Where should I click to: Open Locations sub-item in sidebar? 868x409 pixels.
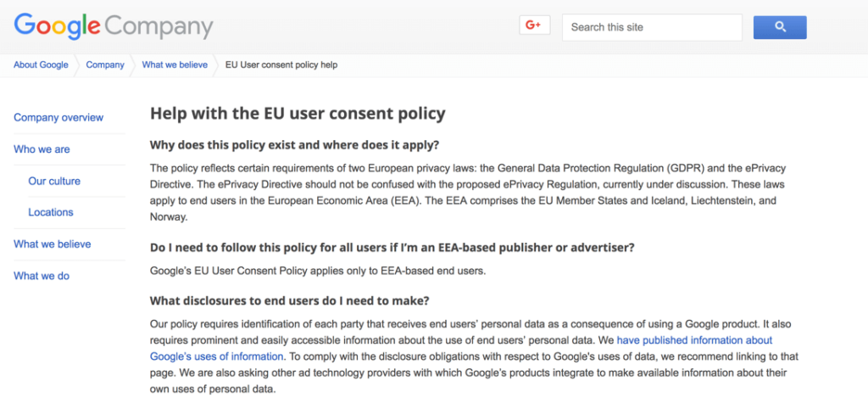(51, 212)
